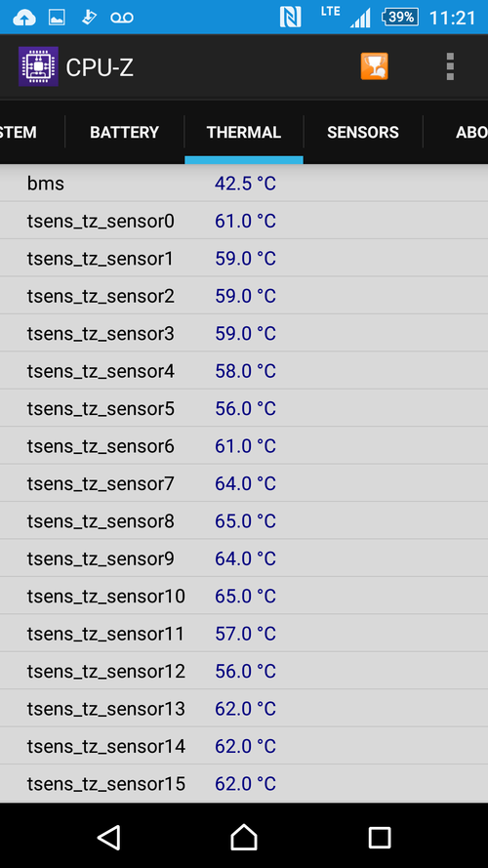Viewport: 488px width, 868px height.
Task: Select the tsens_tz_sensor15 row
Action: [244, 784]
